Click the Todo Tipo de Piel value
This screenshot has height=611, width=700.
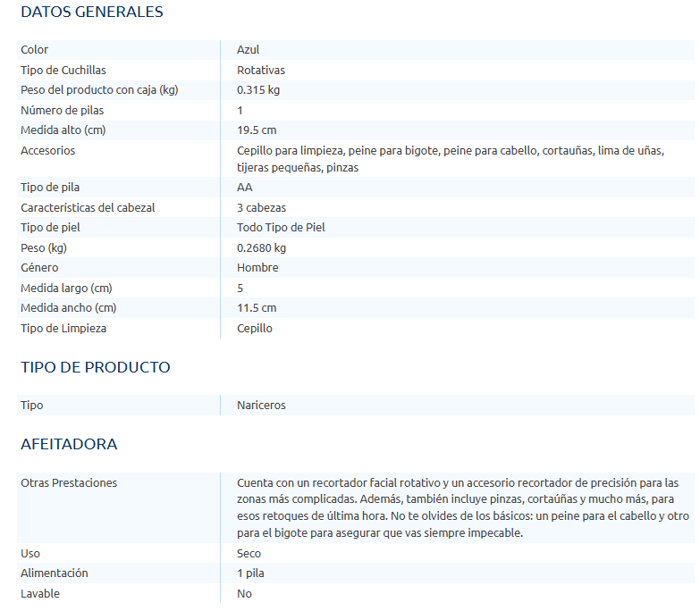(x=281, y=228)
